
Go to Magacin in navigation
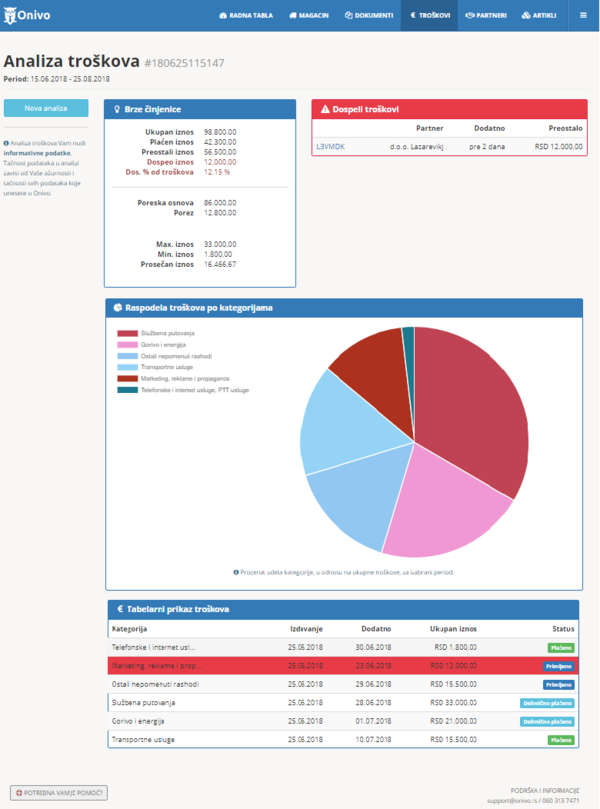(x=310, y=16)
